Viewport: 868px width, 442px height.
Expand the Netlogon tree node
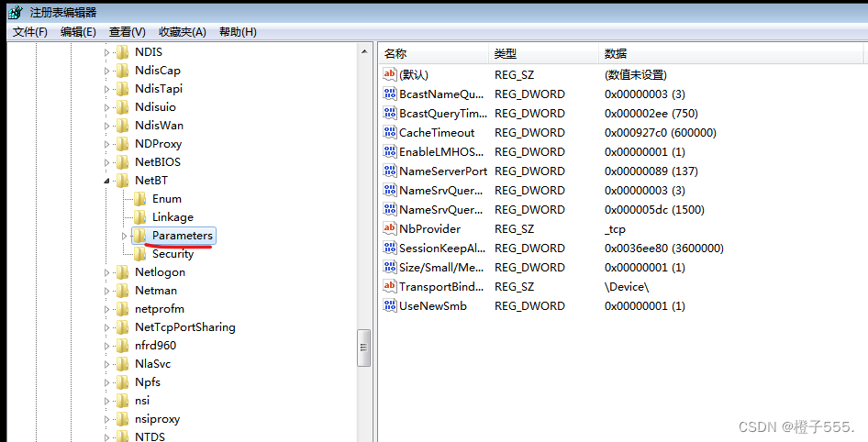pos(107,272)
